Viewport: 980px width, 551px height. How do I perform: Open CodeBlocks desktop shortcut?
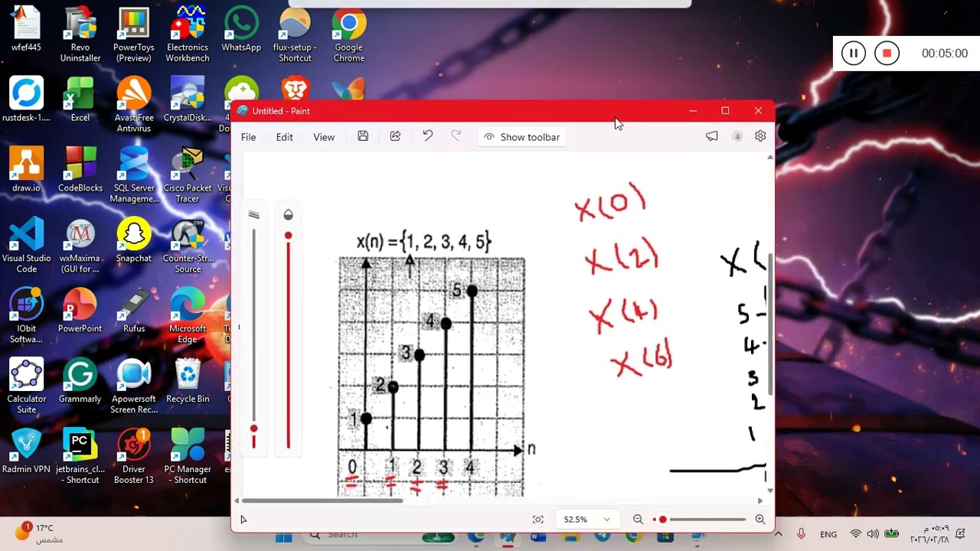80,170
